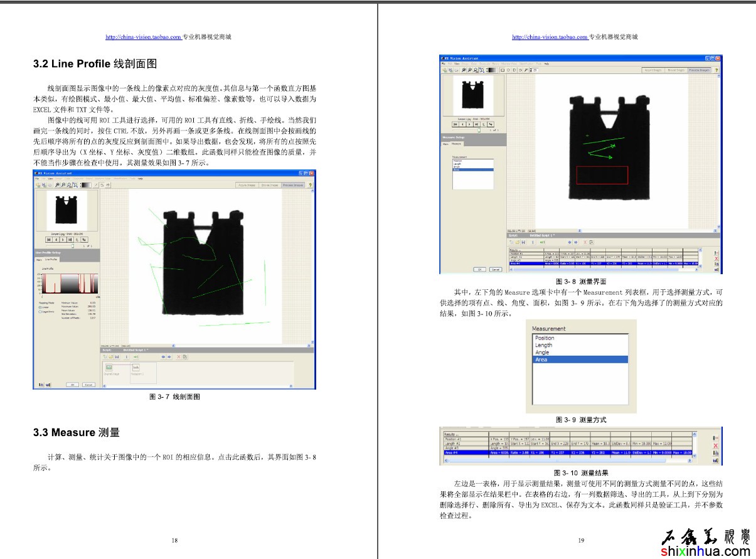Click the red delete step icon in Line Profile script bar

178,356
